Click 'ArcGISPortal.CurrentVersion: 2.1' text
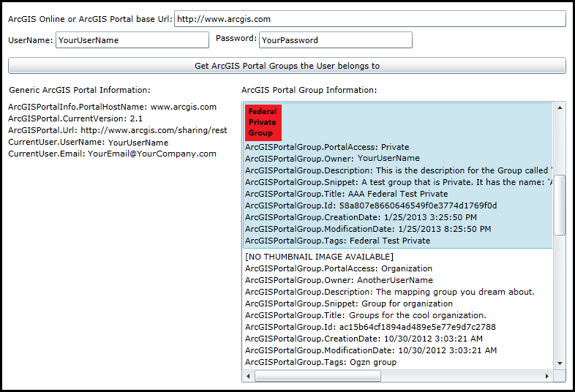575x392 pixels. 75,118
